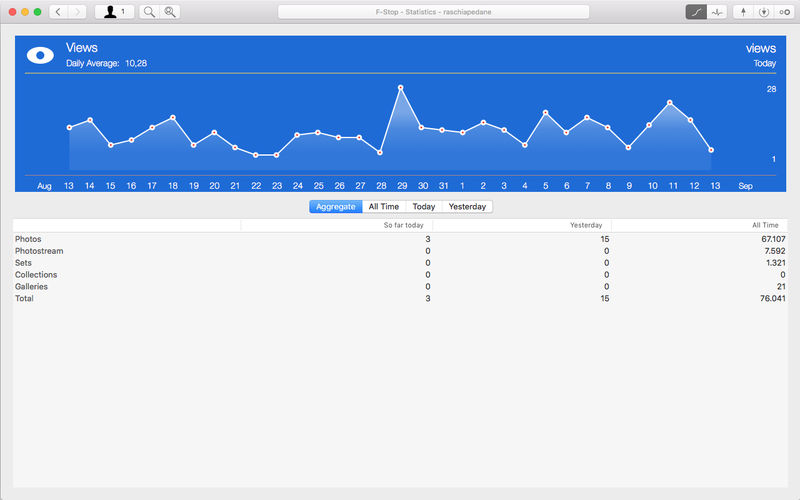This screenshot has width=800, height=500.
Task: Select the Total row label
Action: point(24,298)
